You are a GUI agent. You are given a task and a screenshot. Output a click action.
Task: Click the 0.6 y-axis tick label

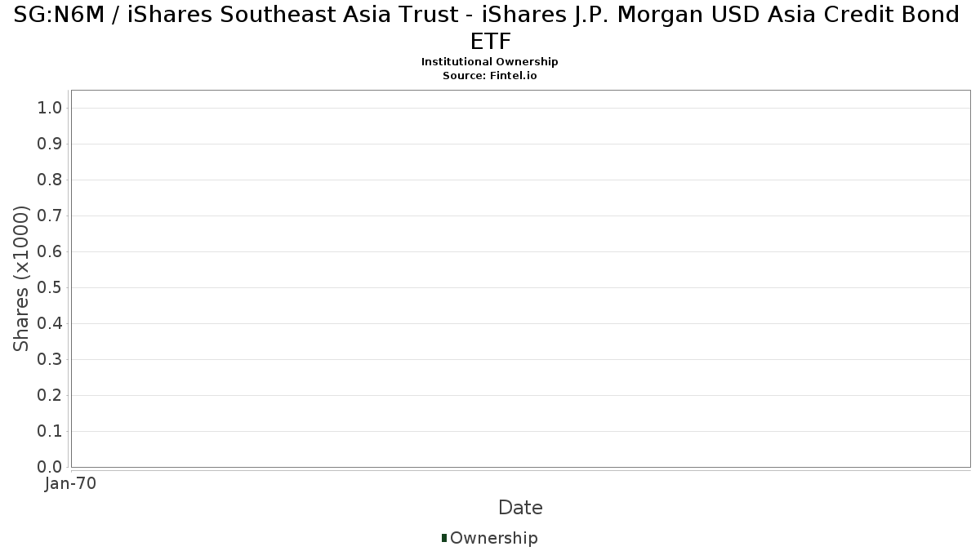pos(50,252)
